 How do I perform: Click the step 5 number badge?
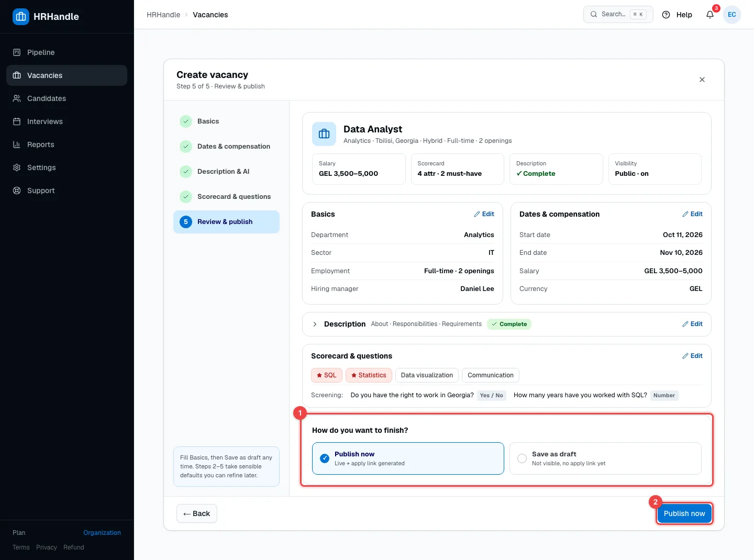pyautogui.click(x=186, y=222)
